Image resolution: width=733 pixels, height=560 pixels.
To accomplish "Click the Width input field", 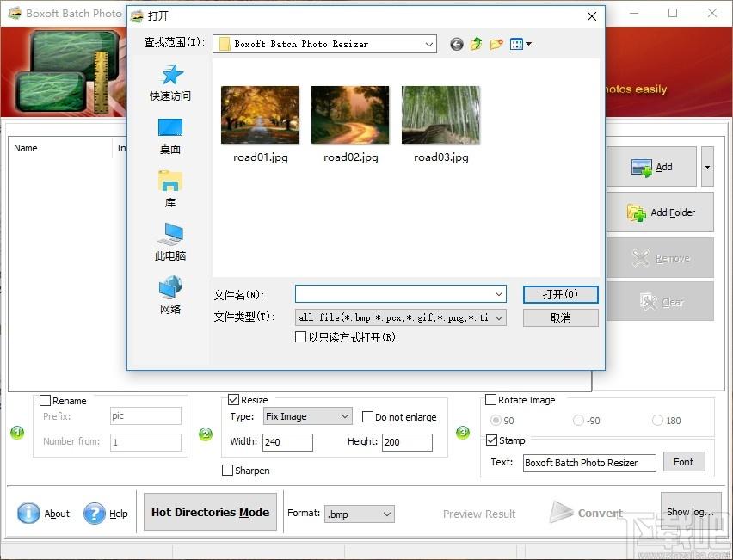I will (x=287, y=442).
